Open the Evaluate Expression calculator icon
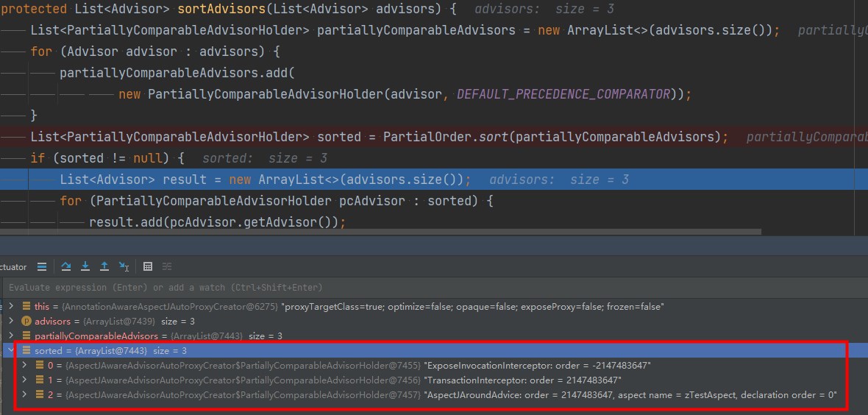This screenshot has width=868, height=415. click(148, 266)
